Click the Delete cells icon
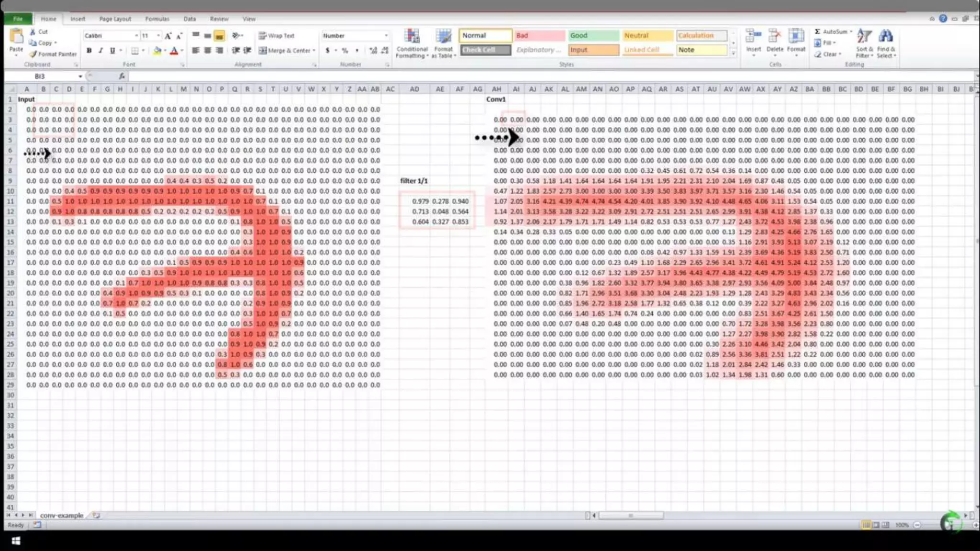This screenshot has width=980, height=551. pos(774,36)
